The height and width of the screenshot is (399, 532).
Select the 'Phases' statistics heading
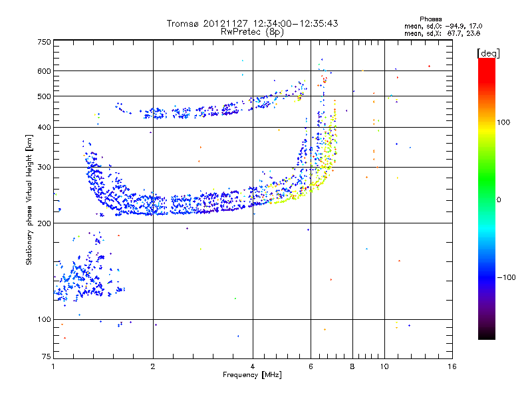point(430,19)
